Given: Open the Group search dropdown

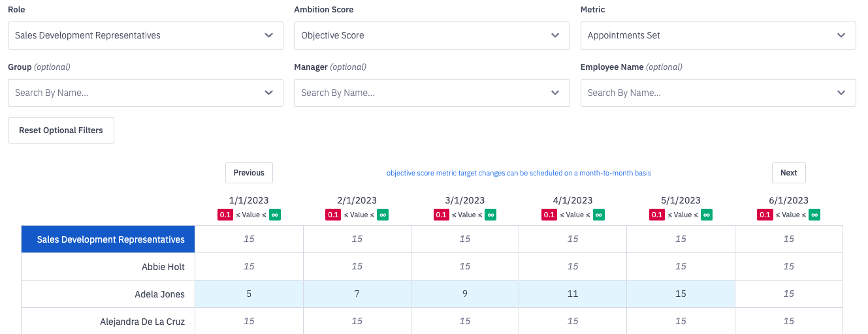Looking at the screenshot, I should point(146,93).
